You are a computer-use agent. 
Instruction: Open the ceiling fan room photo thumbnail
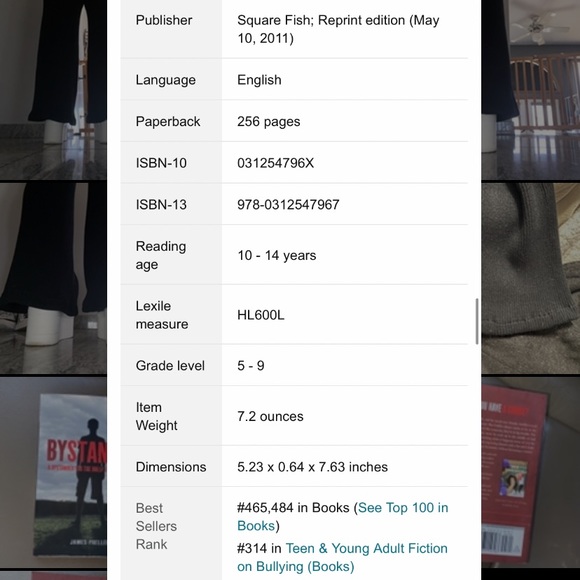(x=530, y=90)
